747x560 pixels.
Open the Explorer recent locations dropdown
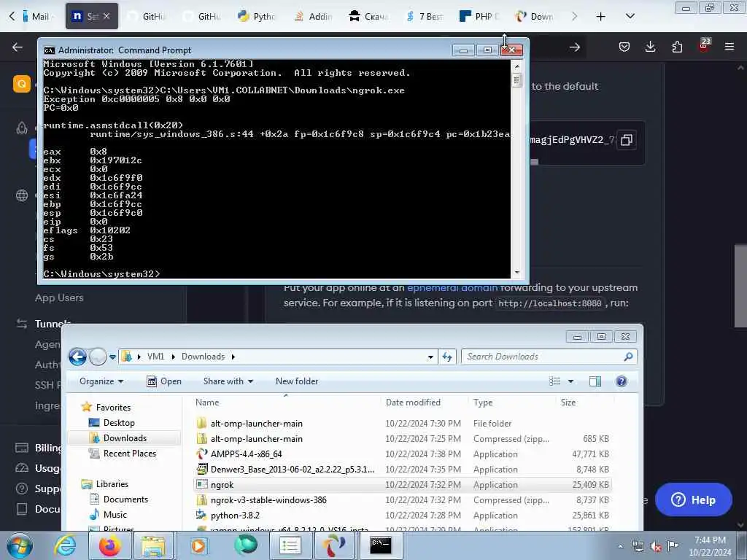(x=112, y=357)
